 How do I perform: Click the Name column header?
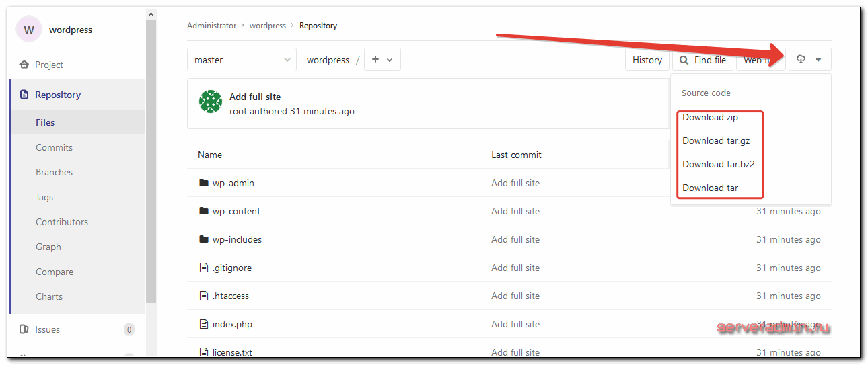point(210,155)
